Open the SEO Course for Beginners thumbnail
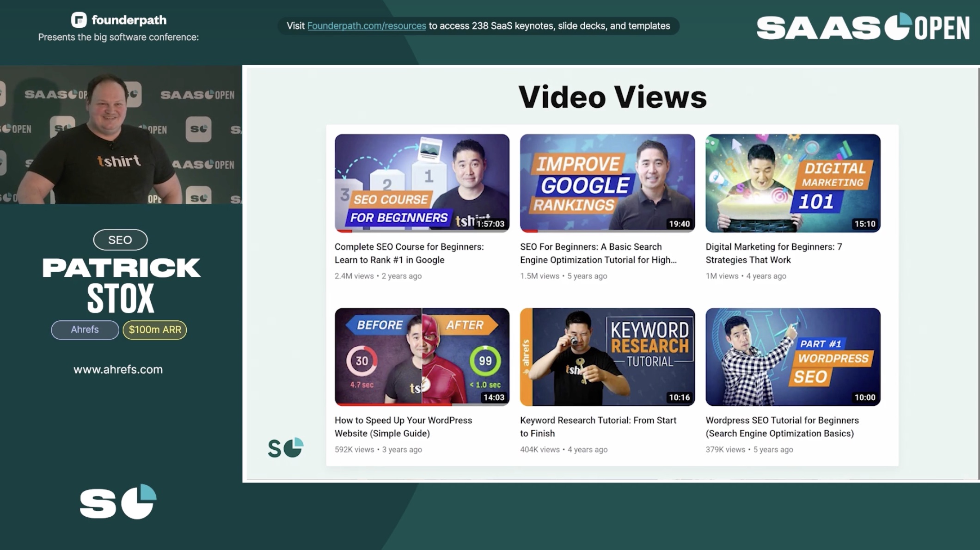 coord(422,183)
